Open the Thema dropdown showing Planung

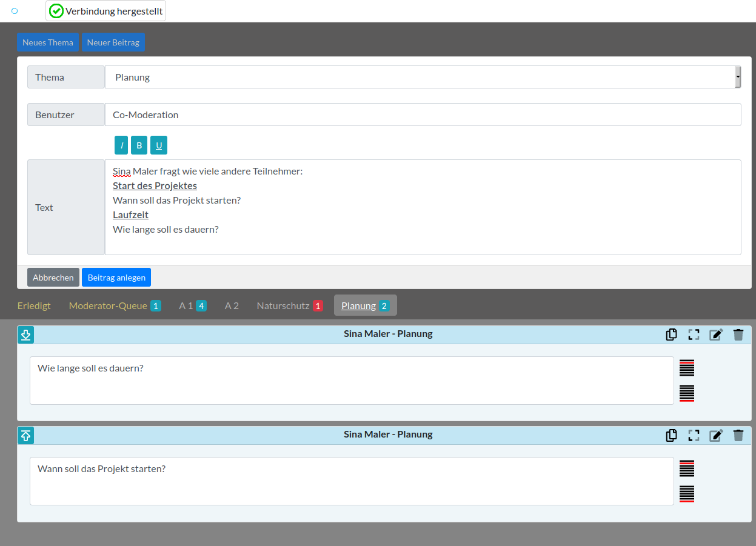pos(418,77)
